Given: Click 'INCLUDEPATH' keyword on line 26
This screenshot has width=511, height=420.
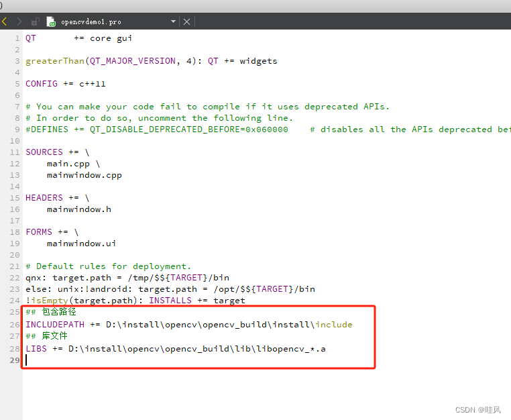Looking at the screenshot, I should [55, 325].
